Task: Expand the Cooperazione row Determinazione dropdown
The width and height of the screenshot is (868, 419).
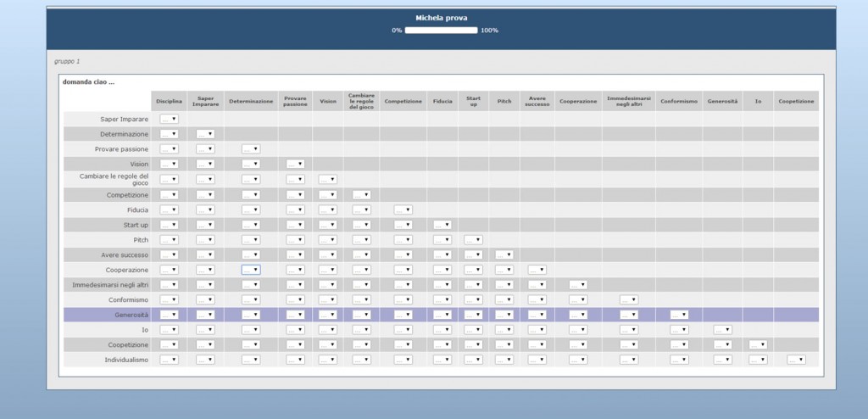Action: 250,270
